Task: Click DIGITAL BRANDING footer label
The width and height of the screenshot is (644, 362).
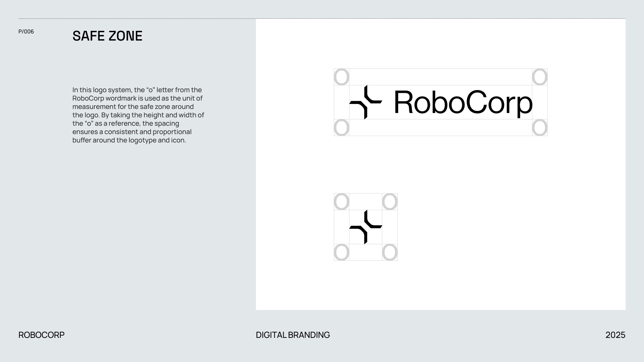Action: (293, 335)
